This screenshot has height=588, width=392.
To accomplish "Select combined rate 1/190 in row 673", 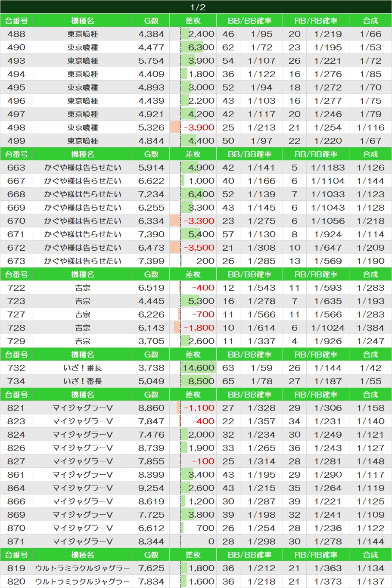I will [370, 261].
